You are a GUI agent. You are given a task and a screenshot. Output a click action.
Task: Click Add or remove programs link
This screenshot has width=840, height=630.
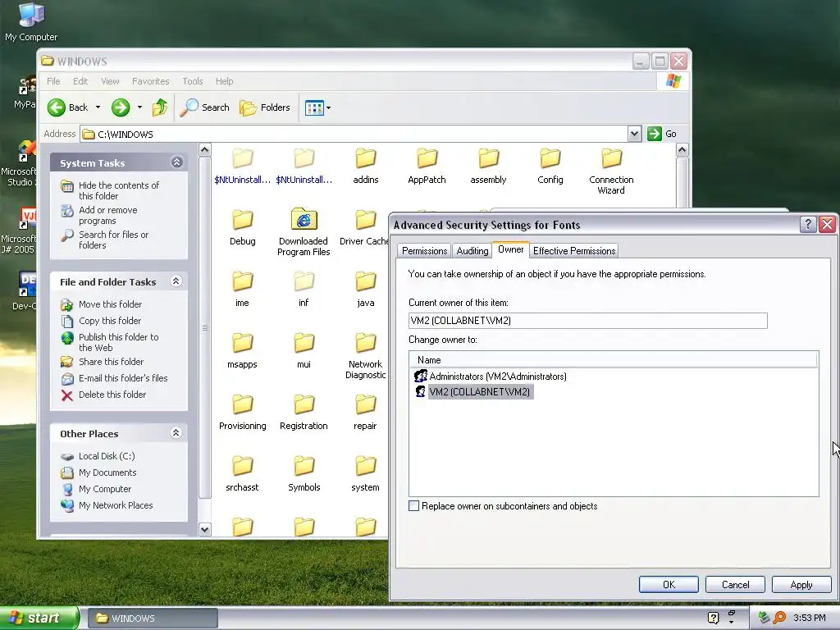[107, 216]
